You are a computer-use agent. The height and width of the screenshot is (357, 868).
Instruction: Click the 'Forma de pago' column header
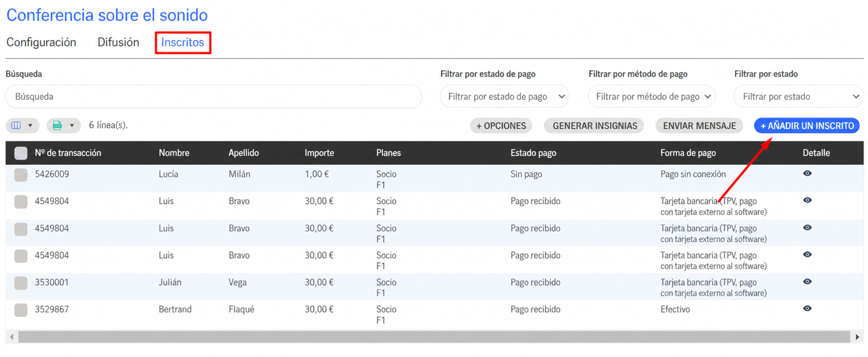688,153
